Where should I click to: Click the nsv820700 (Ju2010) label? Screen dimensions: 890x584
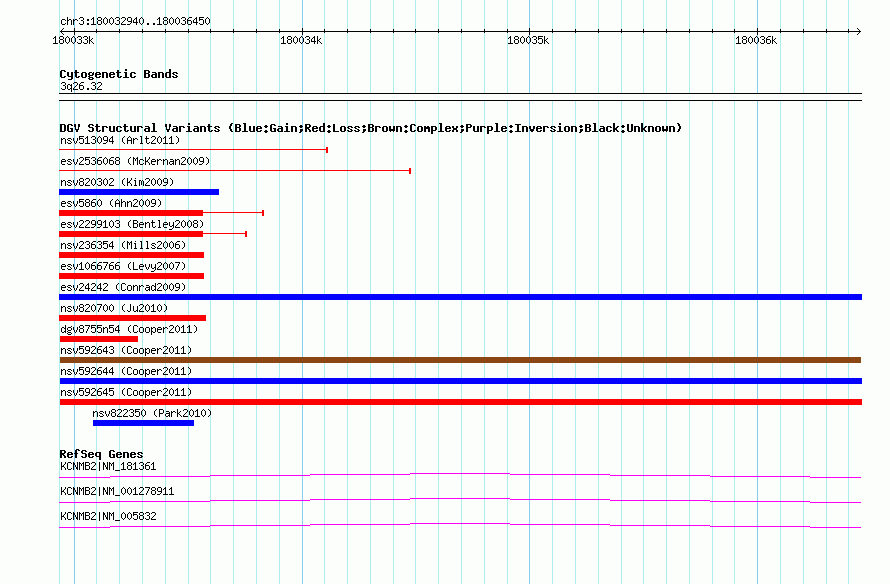[114, 308]
